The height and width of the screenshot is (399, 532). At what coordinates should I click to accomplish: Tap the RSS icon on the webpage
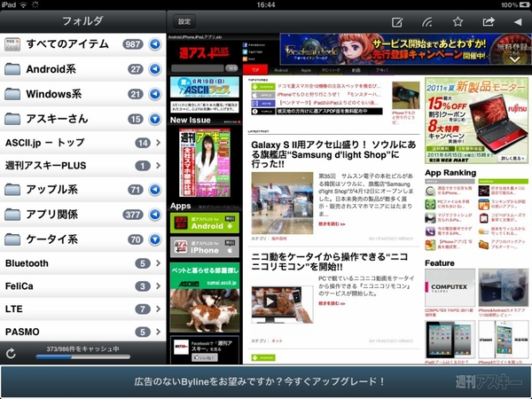[245, 59]
